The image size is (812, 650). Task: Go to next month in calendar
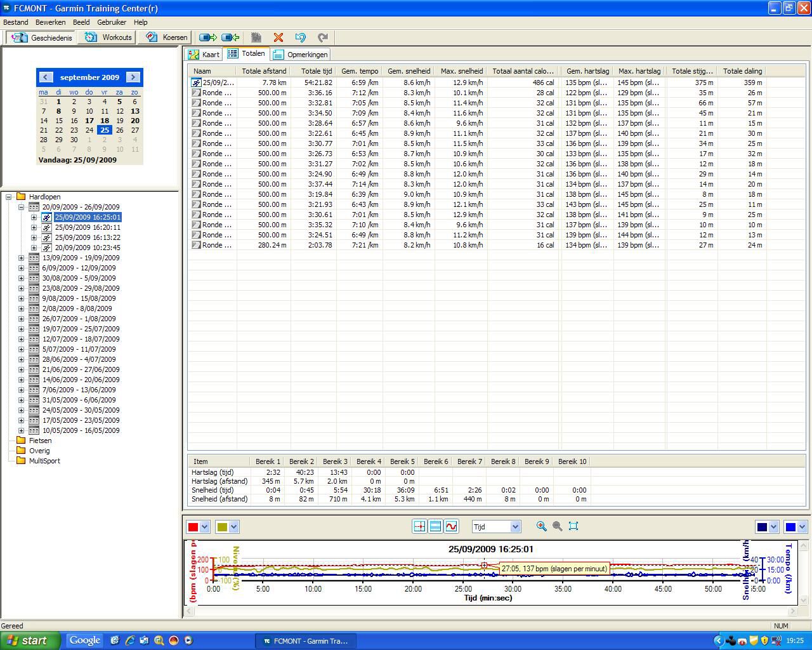pyautogui.click(x=133, y=77)
